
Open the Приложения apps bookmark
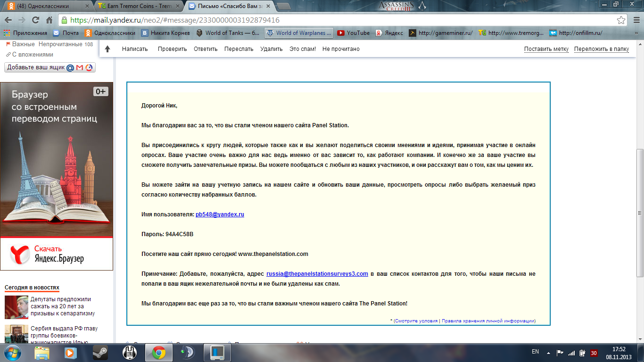[25, 33]
